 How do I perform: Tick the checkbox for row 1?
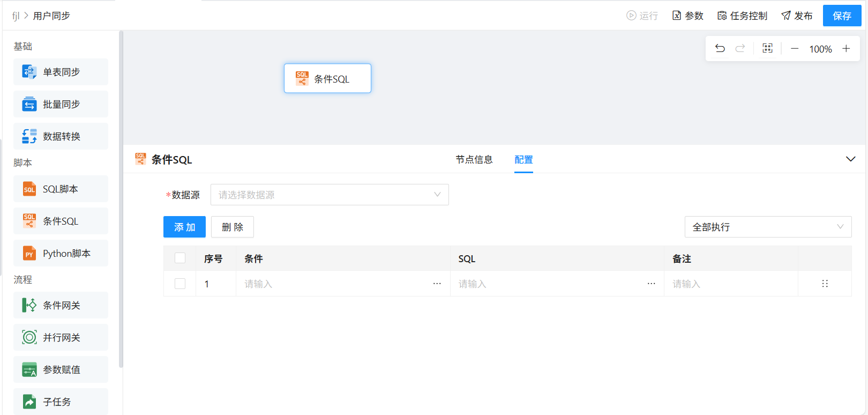[180, 284]
